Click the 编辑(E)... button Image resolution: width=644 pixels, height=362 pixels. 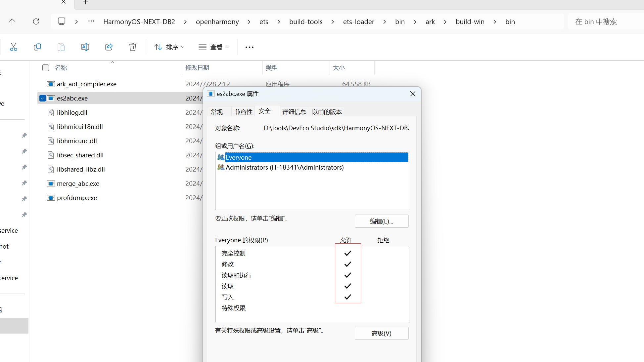pos(382,221)
